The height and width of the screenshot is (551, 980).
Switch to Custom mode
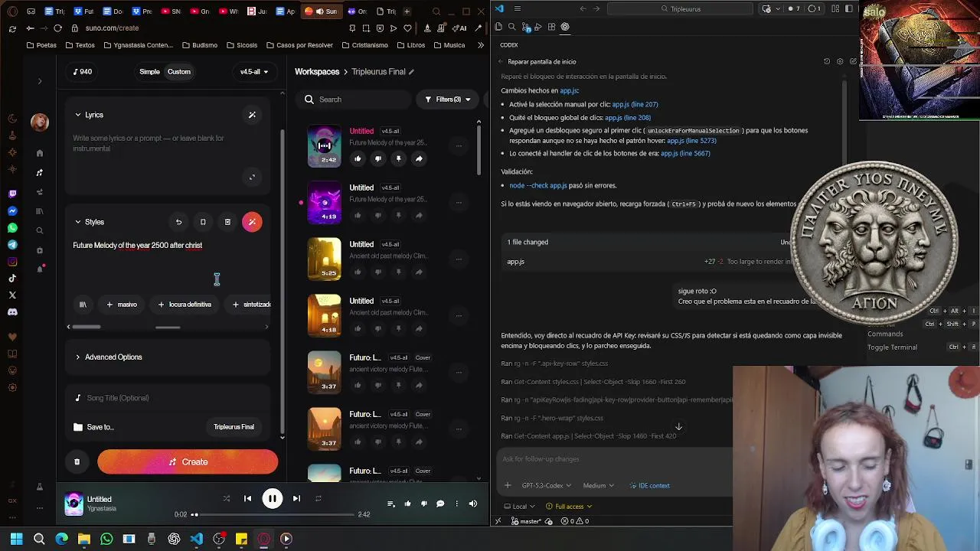(179, 72)
